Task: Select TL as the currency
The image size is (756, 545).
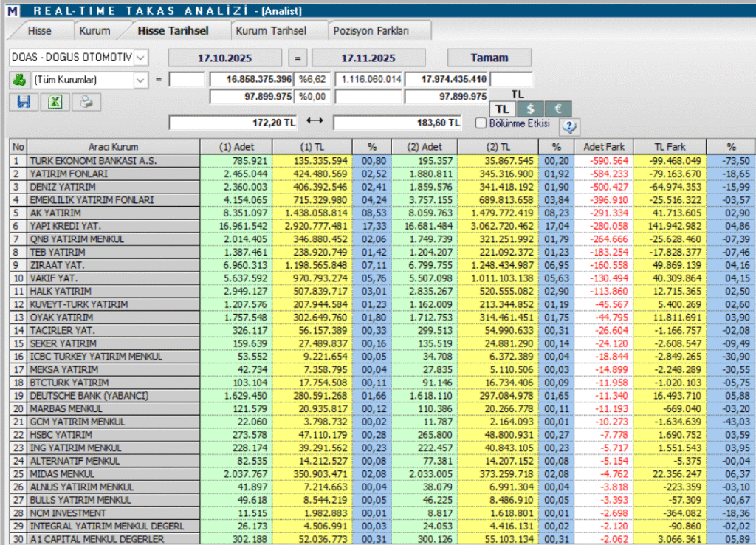Action: pyautogui.click(x=502, y=109)
